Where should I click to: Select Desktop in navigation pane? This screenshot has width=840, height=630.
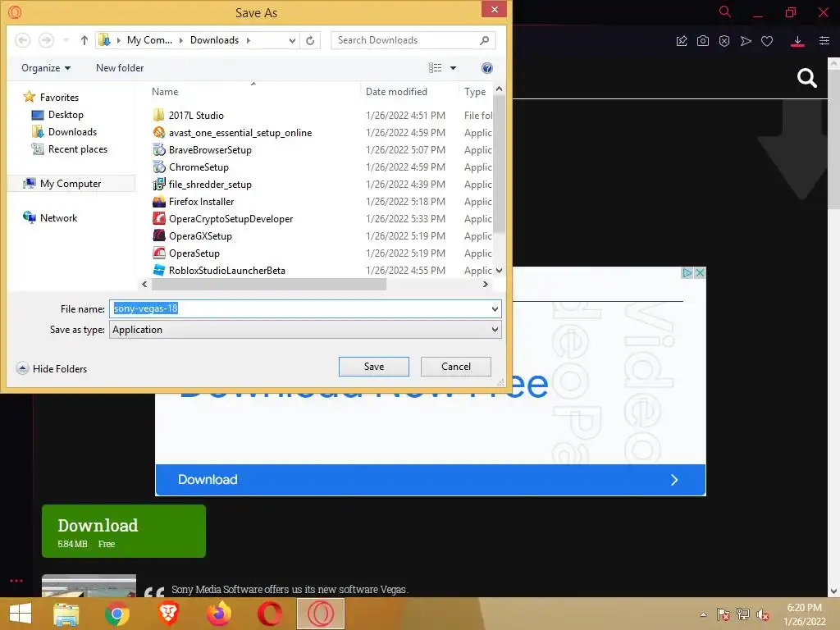point(66,115)
